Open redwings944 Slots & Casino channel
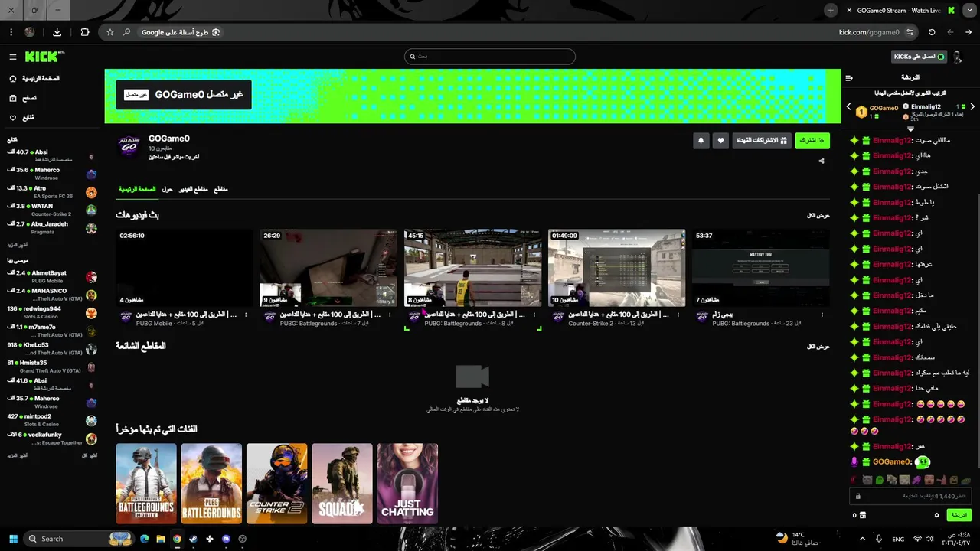Image resolution: width=980 pixels, height=551 pixels. point(52,312)
